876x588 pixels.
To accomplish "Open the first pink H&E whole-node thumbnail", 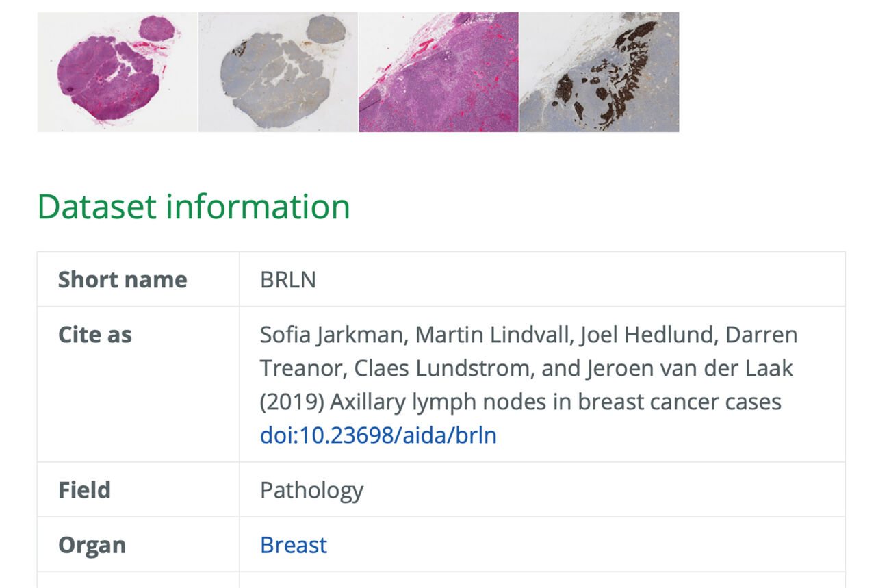I will point(117,72).
